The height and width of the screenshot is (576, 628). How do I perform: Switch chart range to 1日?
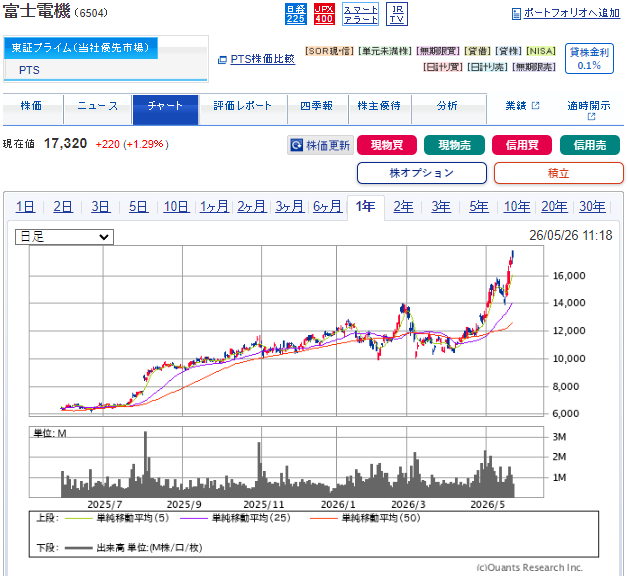25,207
